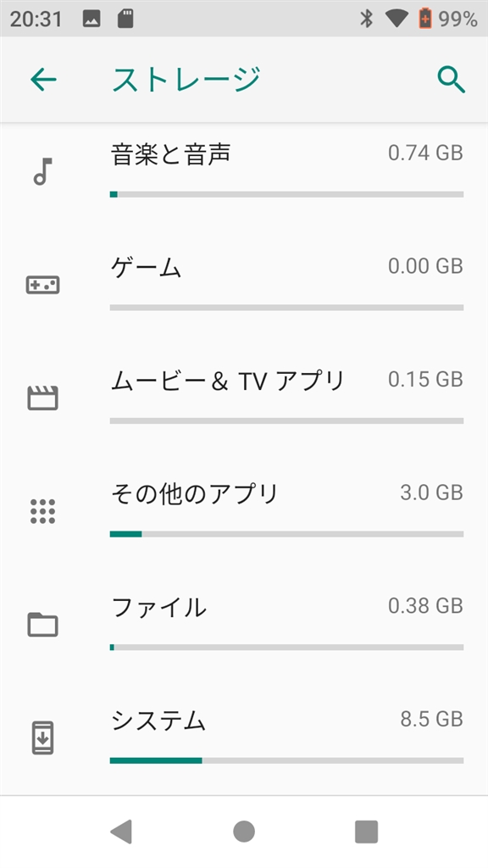This screenshot has height=868, width=488.
Task: Tap the music note icon
Action: point(42,171)
